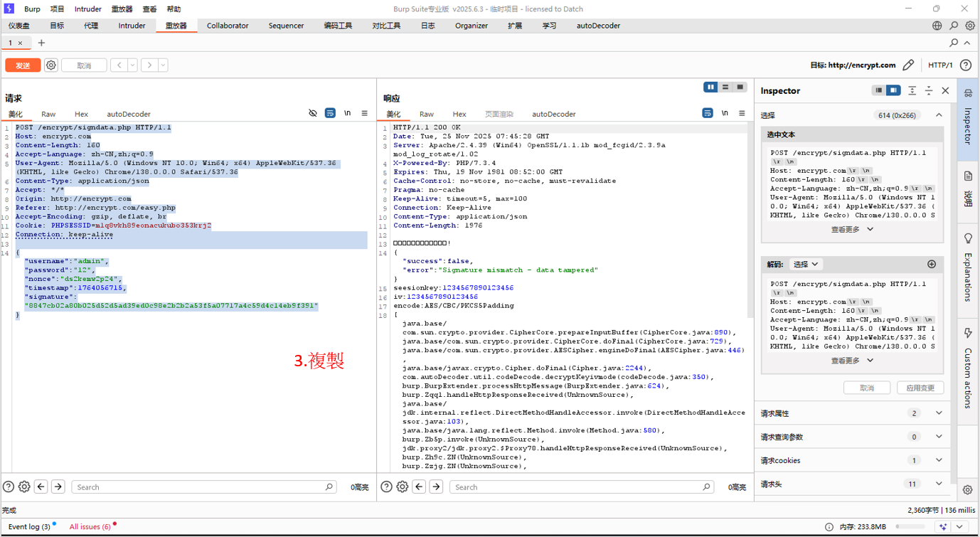The height and width of the screenshot is (537, 980).
Task: Open Repeater send settings gear icon
Action: 51,65
